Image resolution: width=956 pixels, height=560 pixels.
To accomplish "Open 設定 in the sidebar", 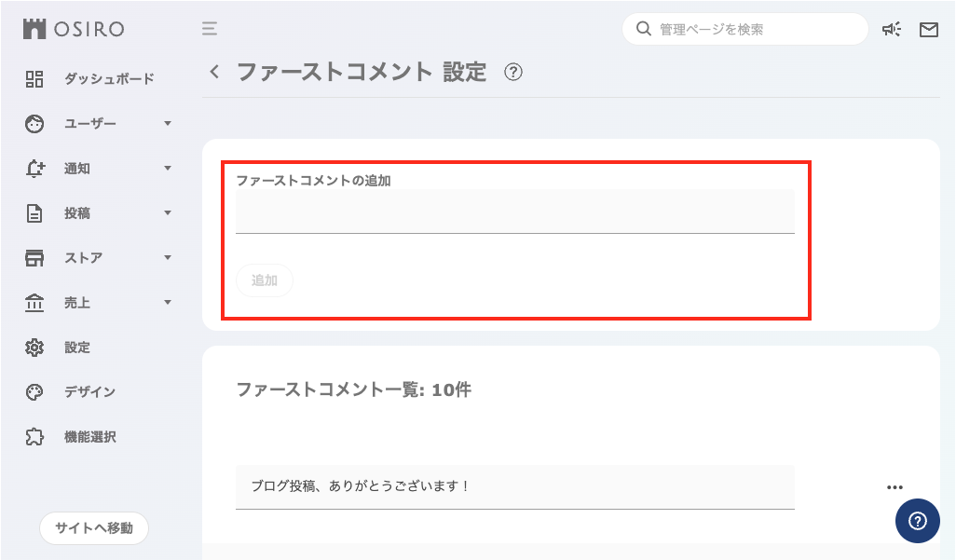I will click(x=76, y=348).
